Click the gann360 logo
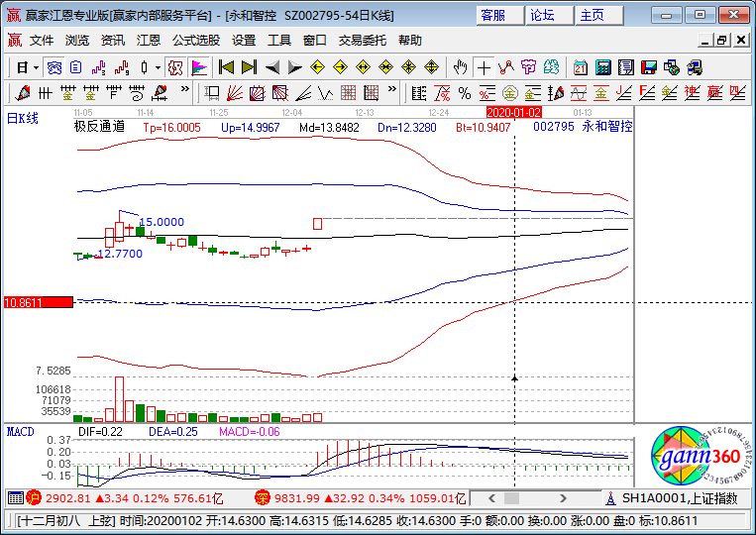 (x=700, y=456)
